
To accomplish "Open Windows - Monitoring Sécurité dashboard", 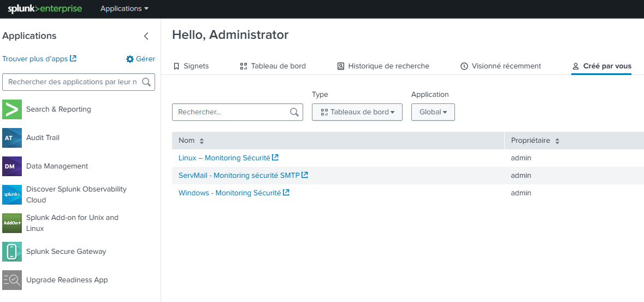I will (229, 193).
